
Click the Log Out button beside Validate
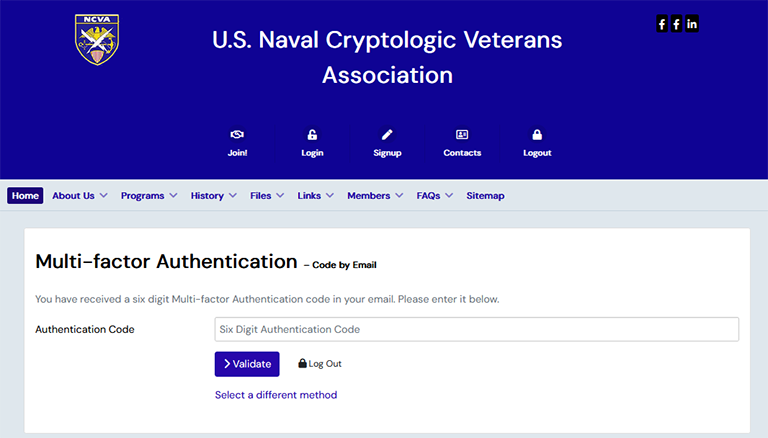pyautogui.click(x=320, y=364)
